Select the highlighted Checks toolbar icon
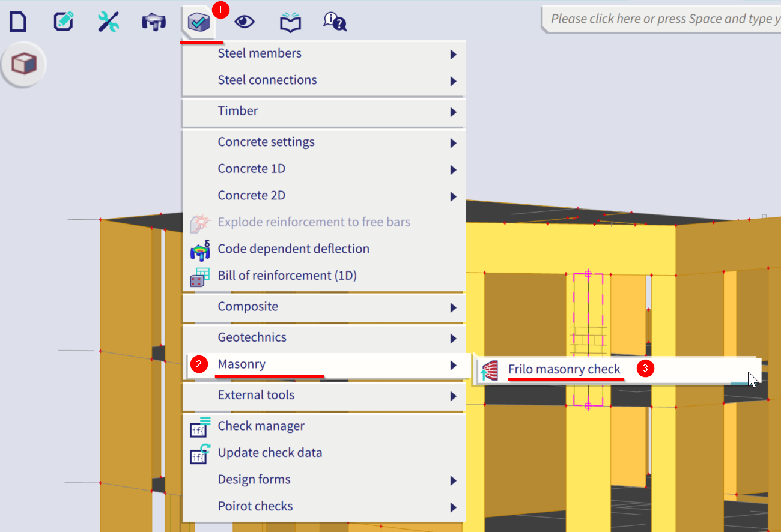This screenshot has width=781, height=532. (x=199, y=21)
